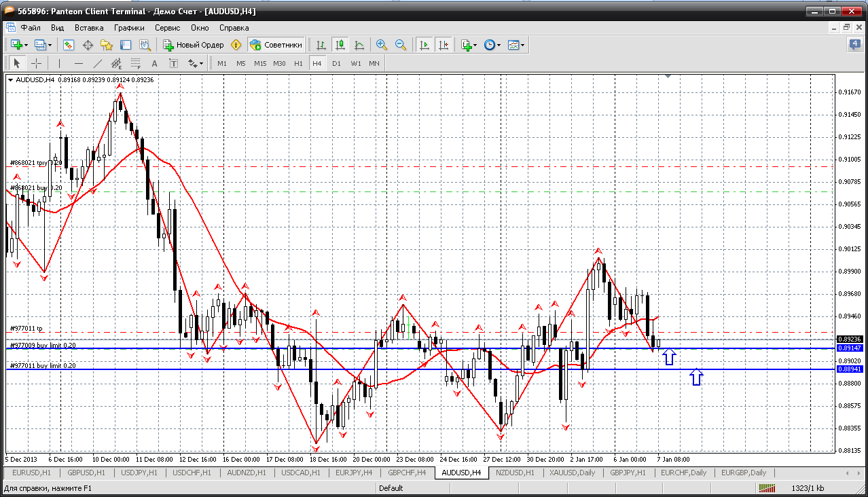Image resolution: width=868 pixels, height=497 pixels.
Task: Toggle the Советники auto-trading button
Action: (276, 45)
